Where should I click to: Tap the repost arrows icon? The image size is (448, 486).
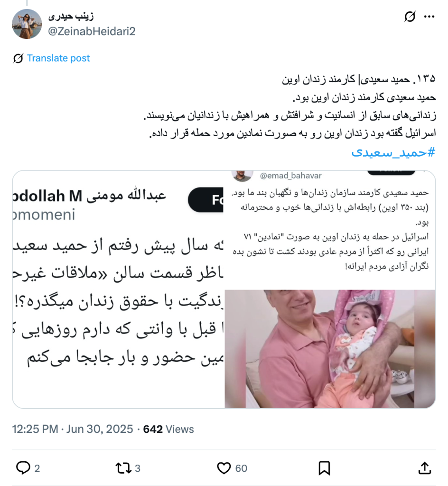point(123,468)
